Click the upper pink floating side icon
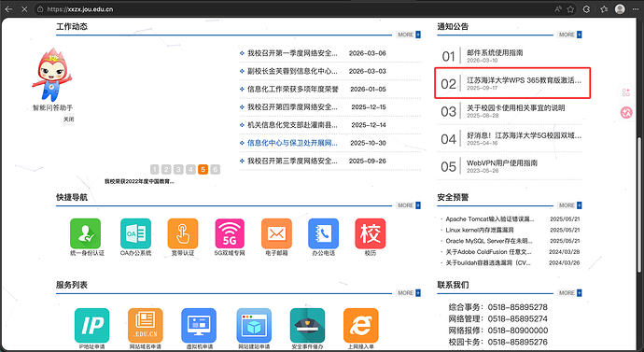644x352 pixels. tap(626, 92)
